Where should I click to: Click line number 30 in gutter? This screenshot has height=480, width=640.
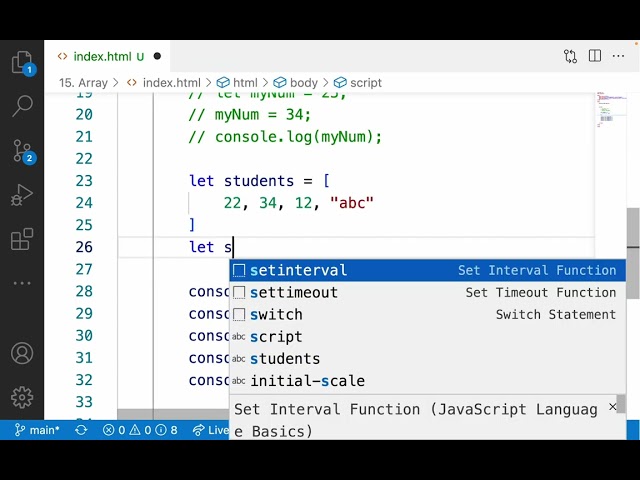(84, 335)
